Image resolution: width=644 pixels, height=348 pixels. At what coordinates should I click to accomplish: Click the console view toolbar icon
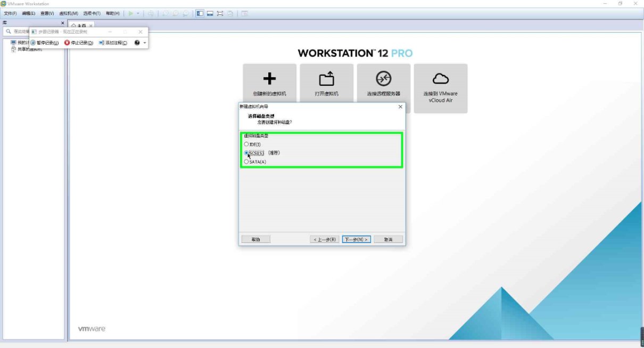[x=244, y=13]
